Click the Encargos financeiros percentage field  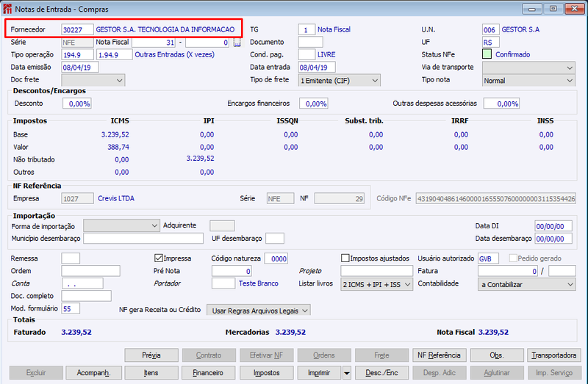[x=314, y=104]
